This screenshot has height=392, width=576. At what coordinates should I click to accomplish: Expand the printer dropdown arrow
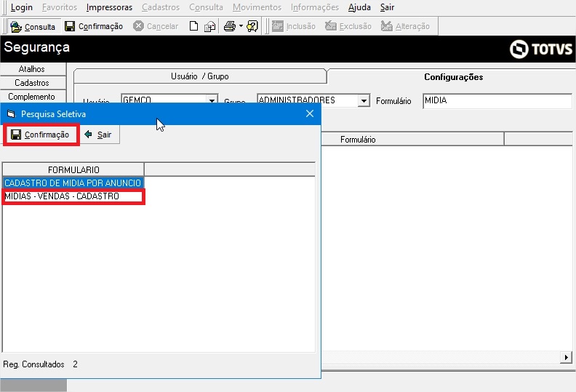click(x=241, y=26)
